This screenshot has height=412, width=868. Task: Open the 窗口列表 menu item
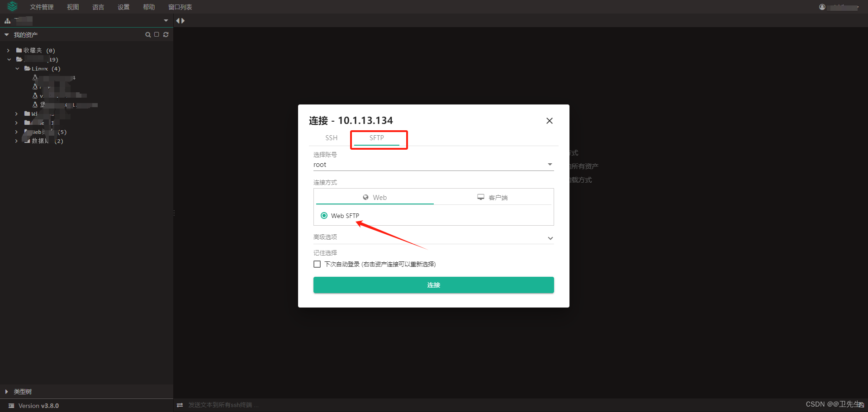pyautogui.click(x=180, y=6)
